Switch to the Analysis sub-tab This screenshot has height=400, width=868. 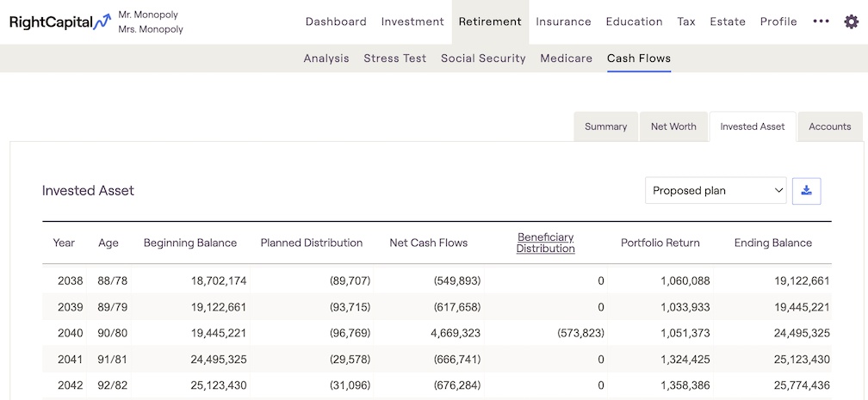(326, 58)
